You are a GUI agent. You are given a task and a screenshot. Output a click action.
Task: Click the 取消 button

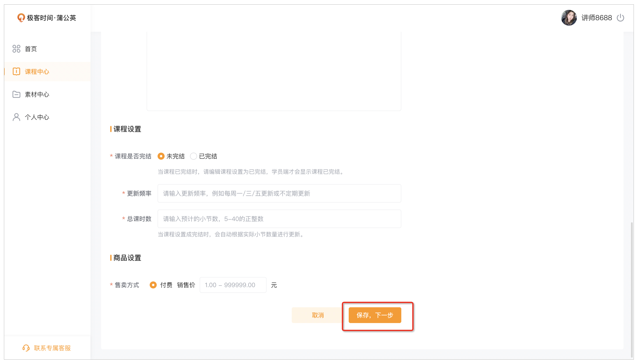pyautogui.click(x=318, y=315)
